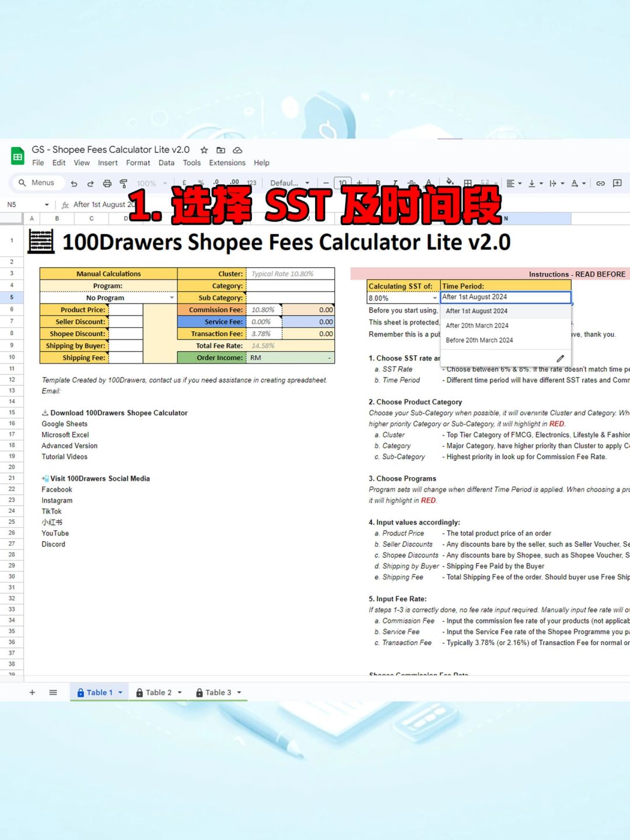Open the Edit menu
Image resolution: width=630 pixels, height=840 pixels.
click(x=59, y=163)
